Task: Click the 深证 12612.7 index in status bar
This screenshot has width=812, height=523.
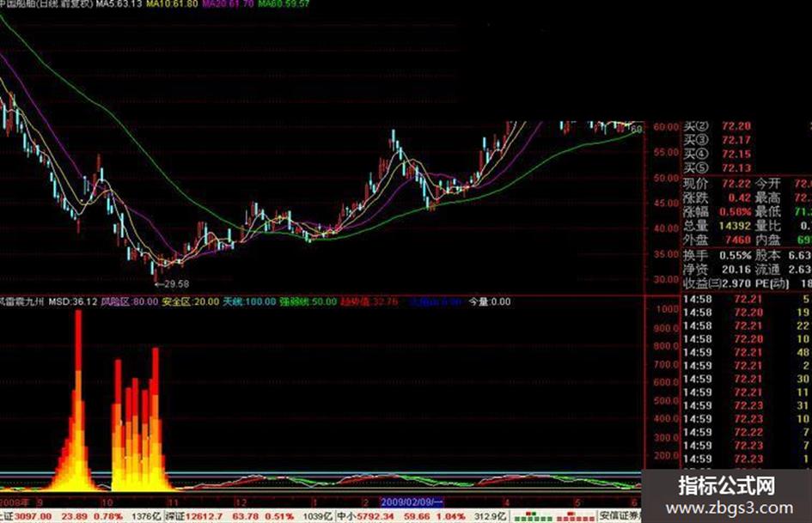Action: [x=194, y=516]
